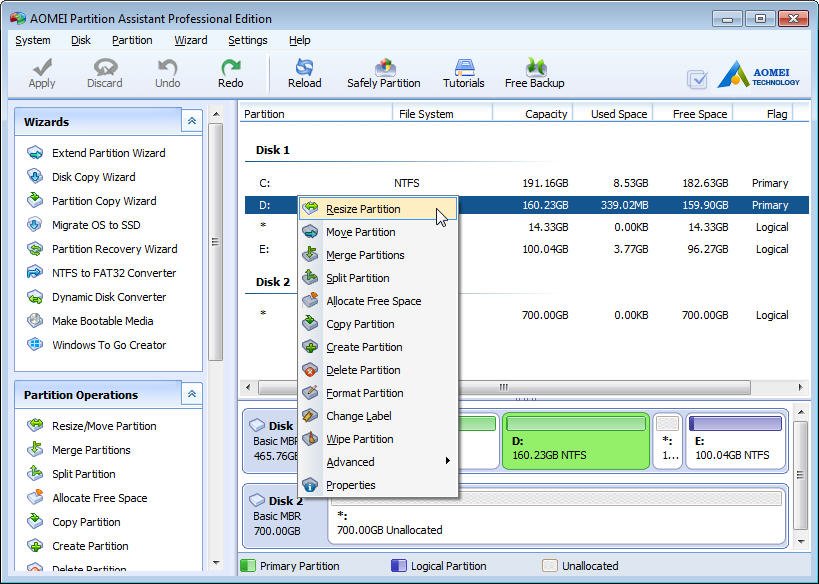Choose Delete Partition in the context menu

pyautogui.click(x=364, y=370)
